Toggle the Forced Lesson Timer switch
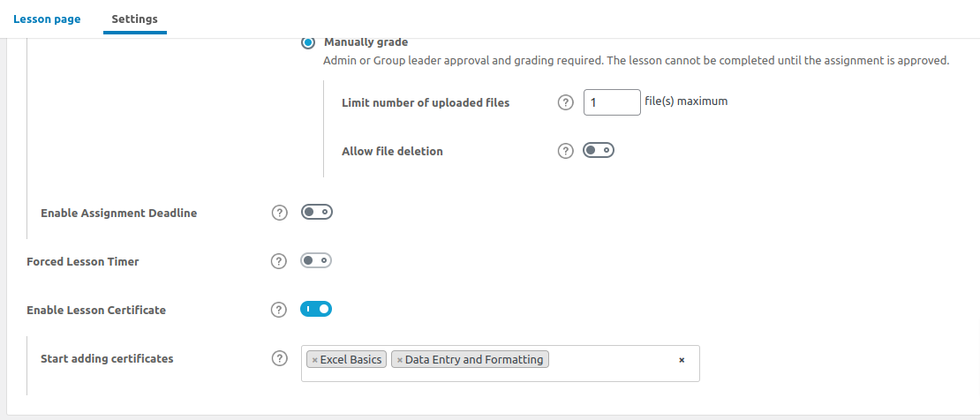Screen dimensions: 980x420 (316, 261)
